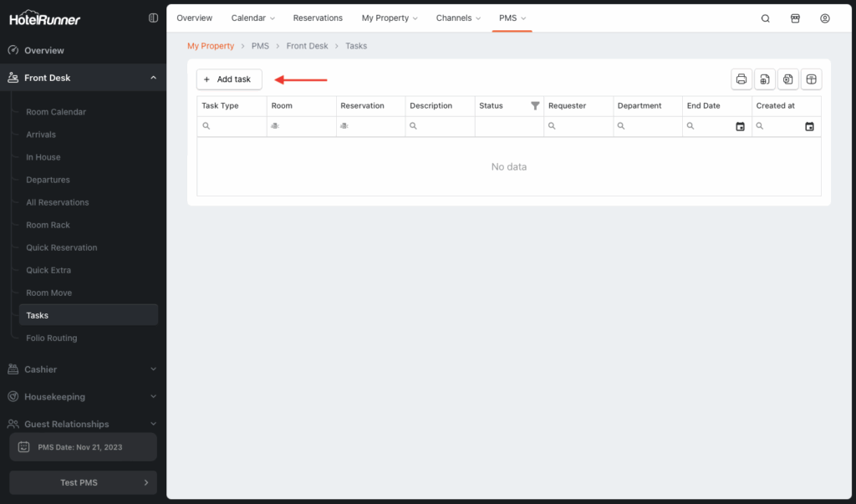Click the print icon above the table
The width and height of the screenshot is (856, 504).
[741, 79]
